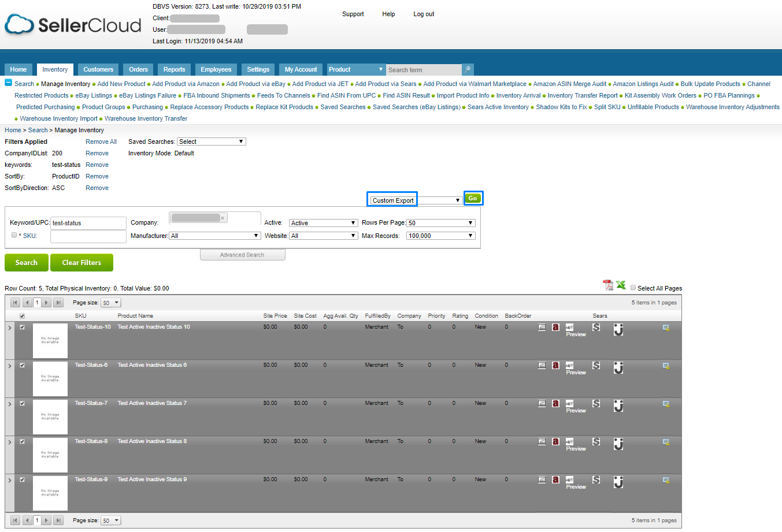Click the Remove All filters link
This screenshot has height=532, width=782.
(x=101, y=142)
